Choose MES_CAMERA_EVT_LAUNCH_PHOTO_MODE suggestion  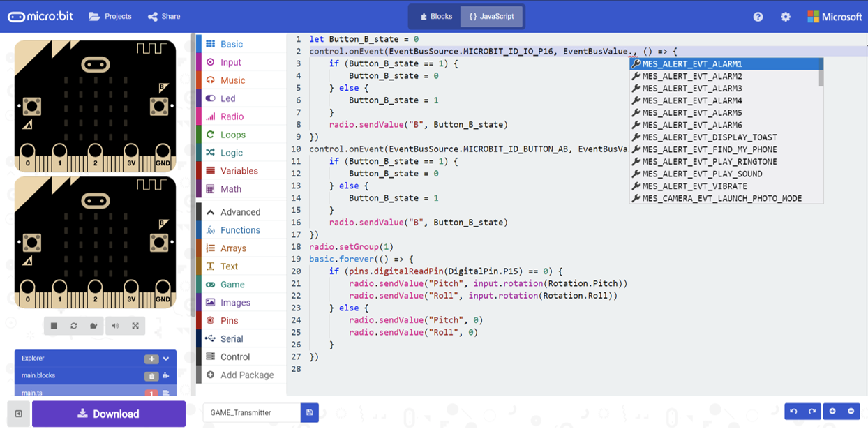coord(724,198)
